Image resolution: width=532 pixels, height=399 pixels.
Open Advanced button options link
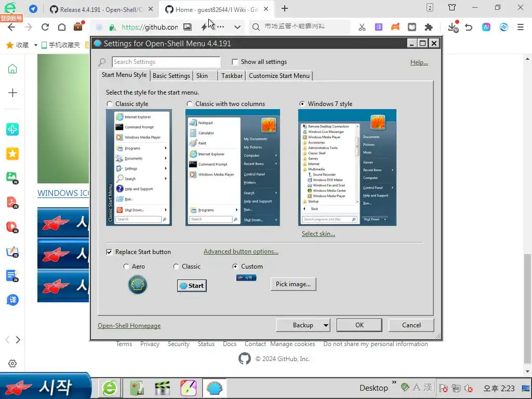point(241,252)
